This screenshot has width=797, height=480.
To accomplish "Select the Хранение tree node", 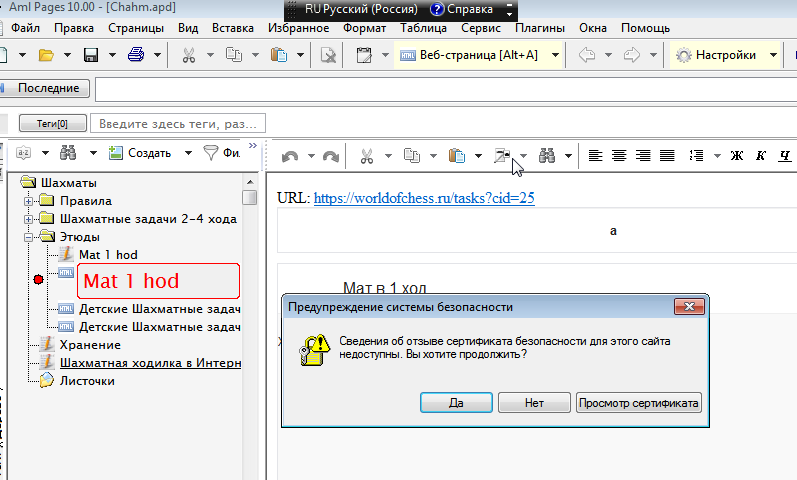I will pos(90,345).
